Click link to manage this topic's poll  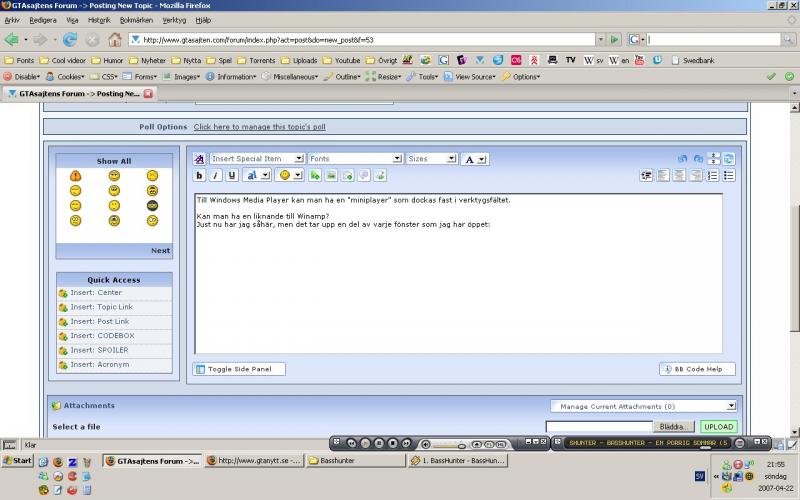pyautogui.click(x=259, y=127)
